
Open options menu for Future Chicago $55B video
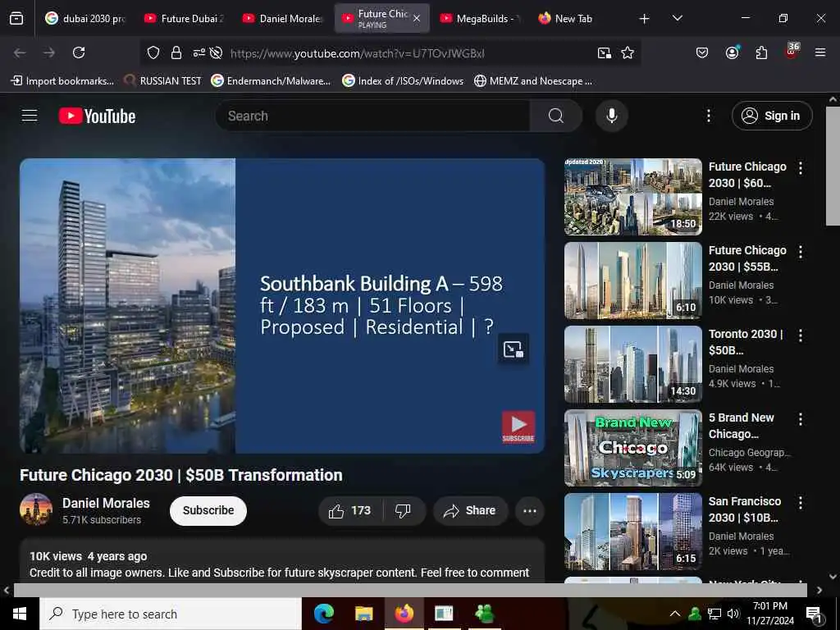(801, 252)
